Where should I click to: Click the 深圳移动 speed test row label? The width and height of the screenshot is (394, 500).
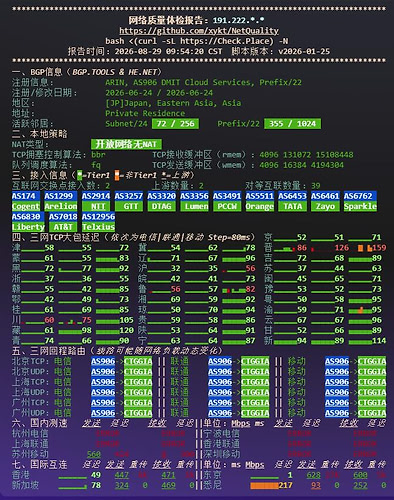(x=222, y=454)
